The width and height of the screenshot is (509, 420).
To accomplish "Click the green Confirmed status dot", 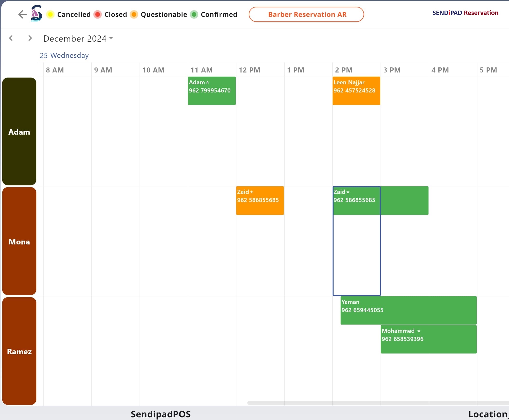I will [194, 14].
